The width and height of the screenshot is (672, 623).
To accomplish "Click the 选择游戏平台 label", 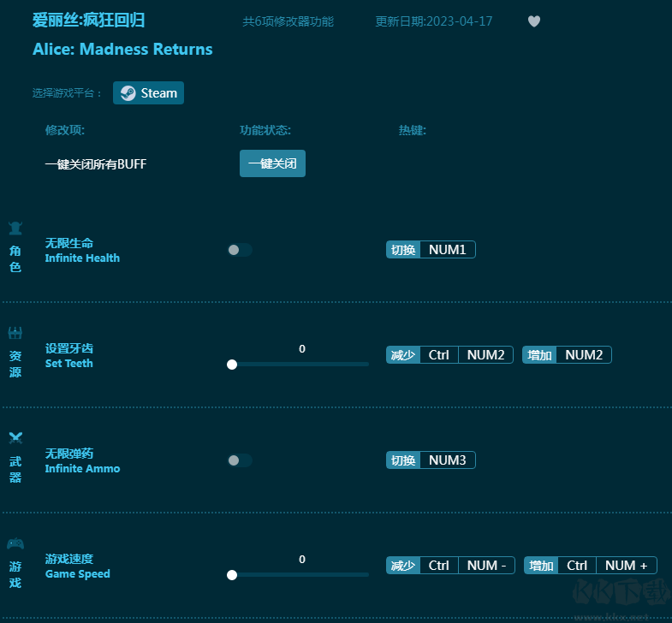I will [67, 93].
